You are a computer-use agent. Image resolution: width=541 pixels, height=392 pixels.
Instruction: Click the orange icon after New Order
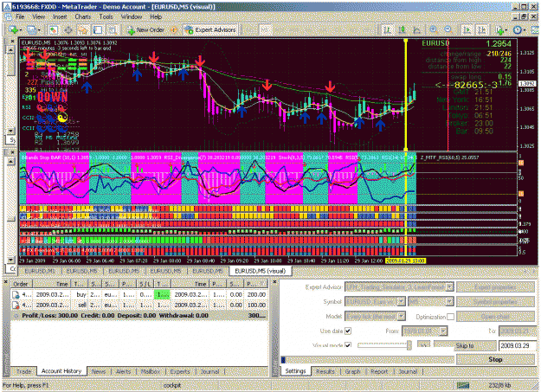[x=174, y=30]
